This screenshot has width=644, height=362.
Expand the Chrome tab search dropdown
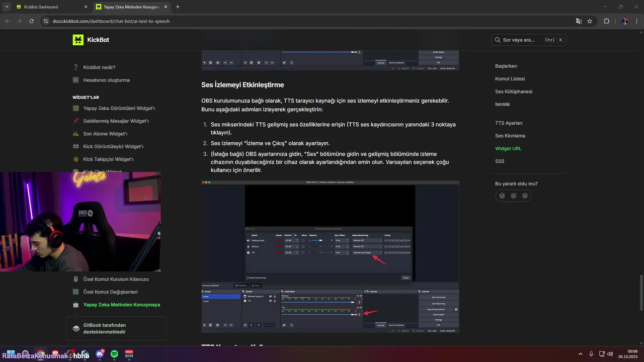click(x=7, y=7)
